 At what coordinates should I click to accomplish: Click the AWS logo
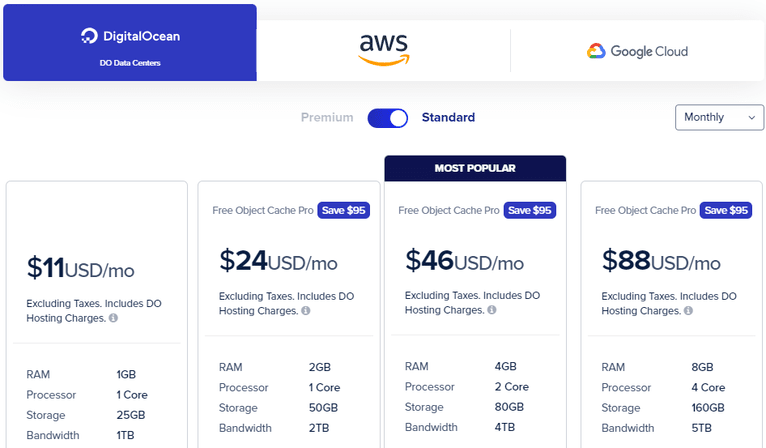pos(384,48)
